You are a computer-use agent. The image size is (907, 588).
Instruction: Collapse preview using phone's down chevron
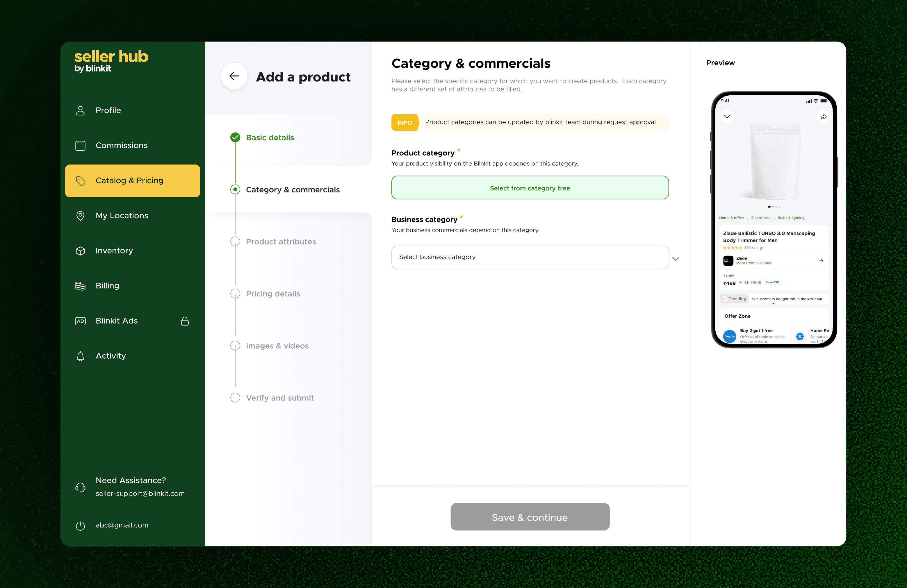coord(727,117)
